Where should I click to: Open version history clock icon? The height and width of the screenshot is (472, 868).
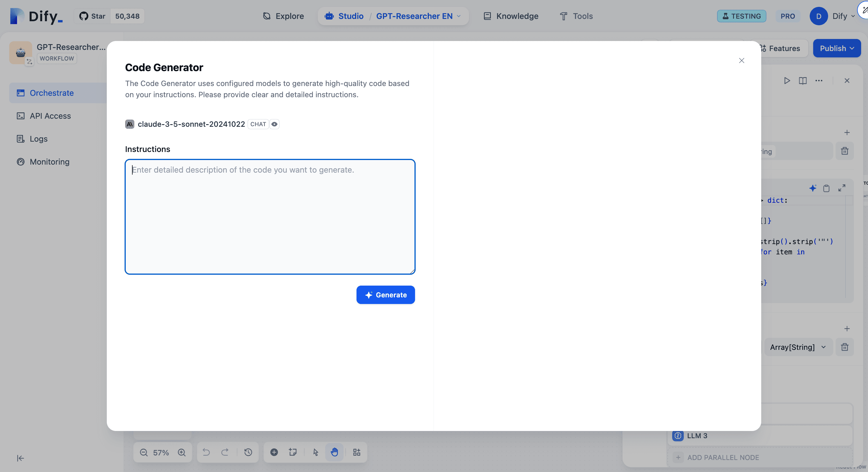pyautogui.click(x=248, y=452)
